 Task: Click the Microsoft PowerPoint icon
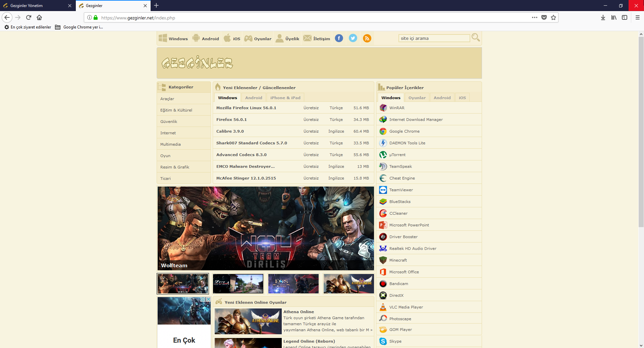383,225
